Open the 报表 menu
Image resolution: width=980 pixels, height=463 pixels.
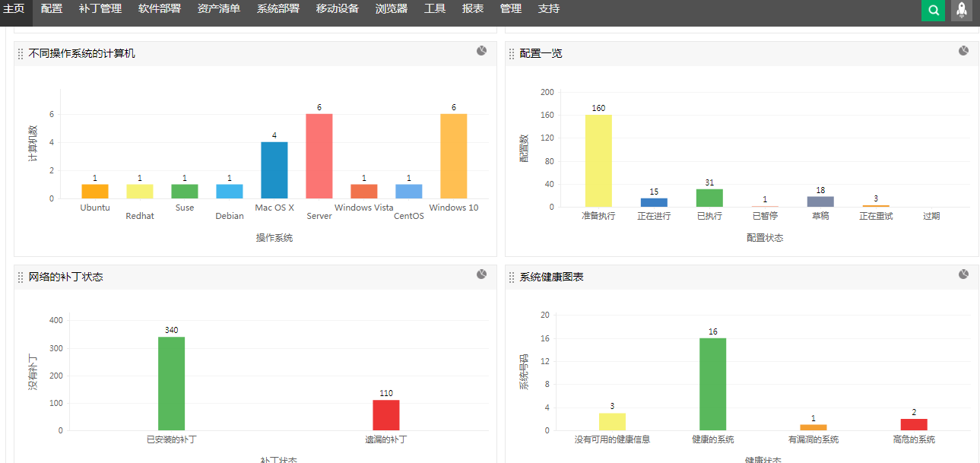(473, 9)
